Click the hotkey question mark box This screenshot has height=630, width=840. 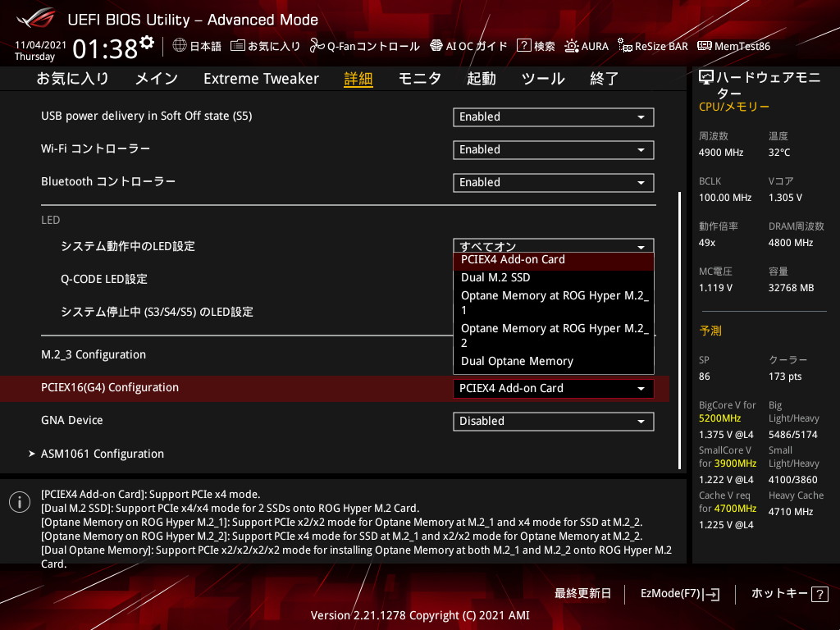(x=819, y=594)
